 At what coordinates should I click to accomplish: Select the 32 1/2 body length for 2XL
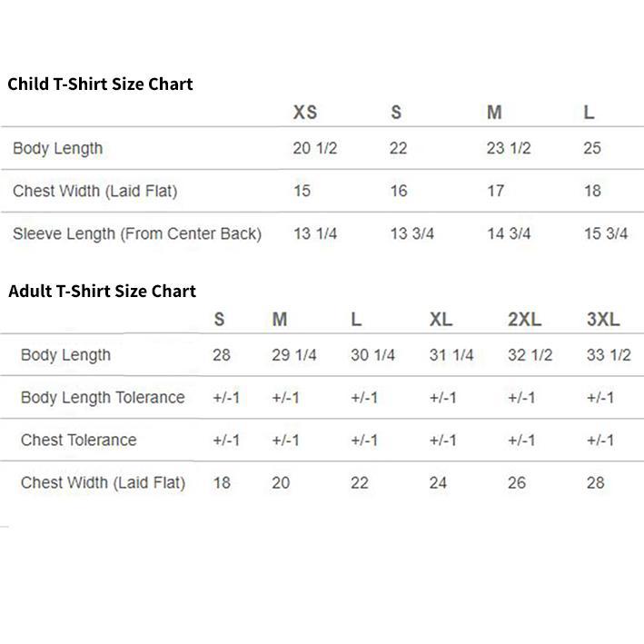530,355
